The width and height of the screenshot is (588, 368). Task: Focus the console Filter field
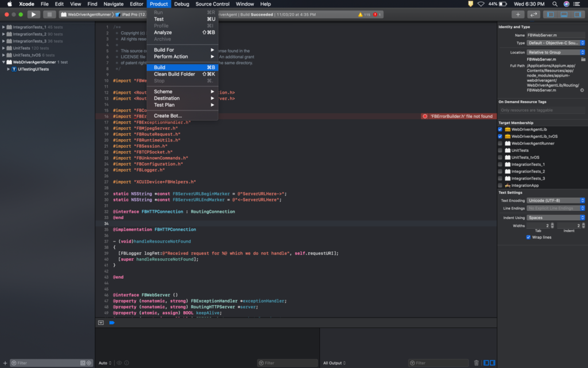coord(438,363)
